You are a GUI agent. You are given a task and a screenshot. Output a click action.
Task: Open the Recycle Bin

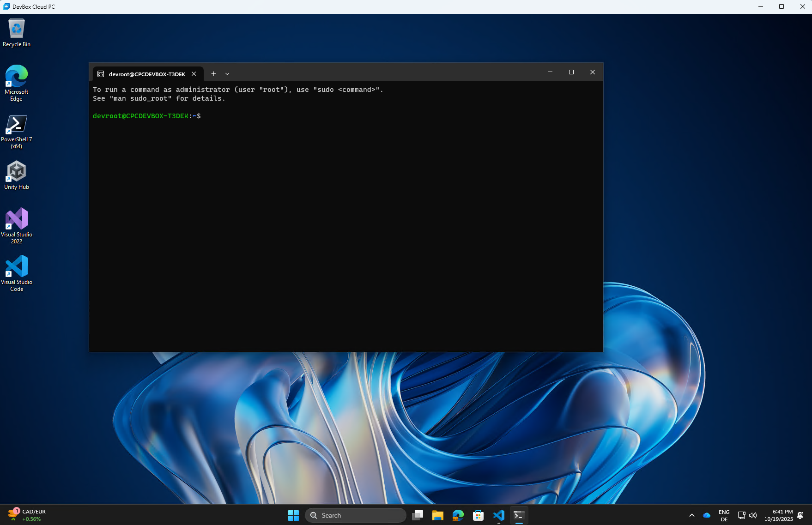17,29
